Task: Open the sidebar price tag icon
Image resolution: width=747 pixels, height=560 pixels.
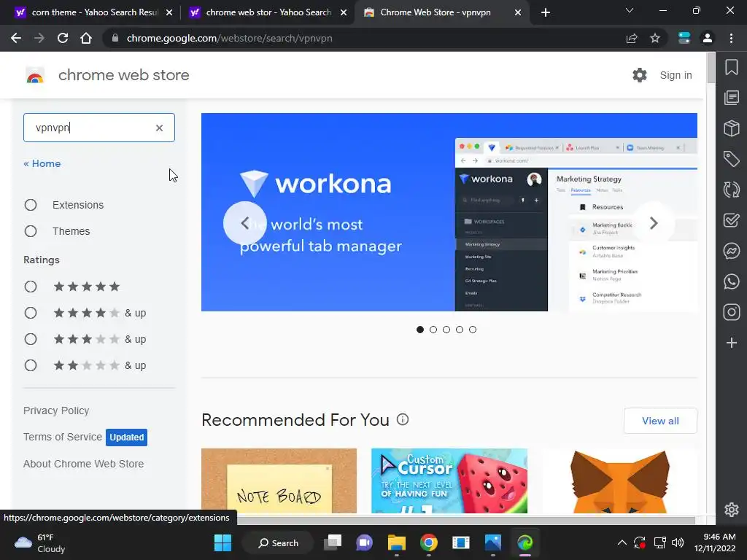Action: coord(731,158)
